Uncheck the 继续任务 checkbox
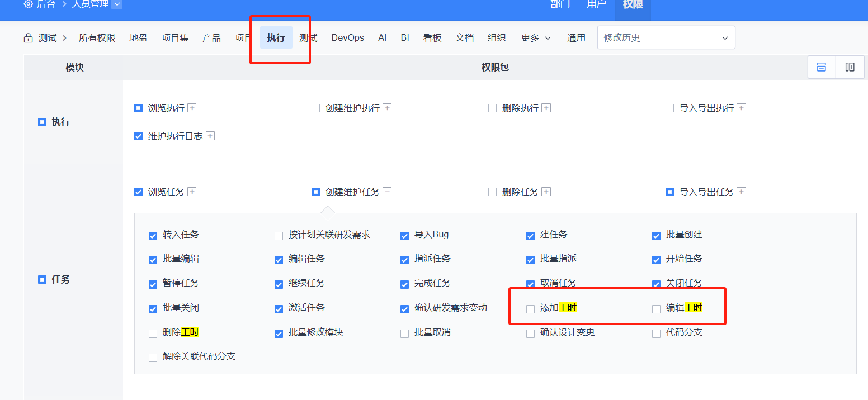 279,284
